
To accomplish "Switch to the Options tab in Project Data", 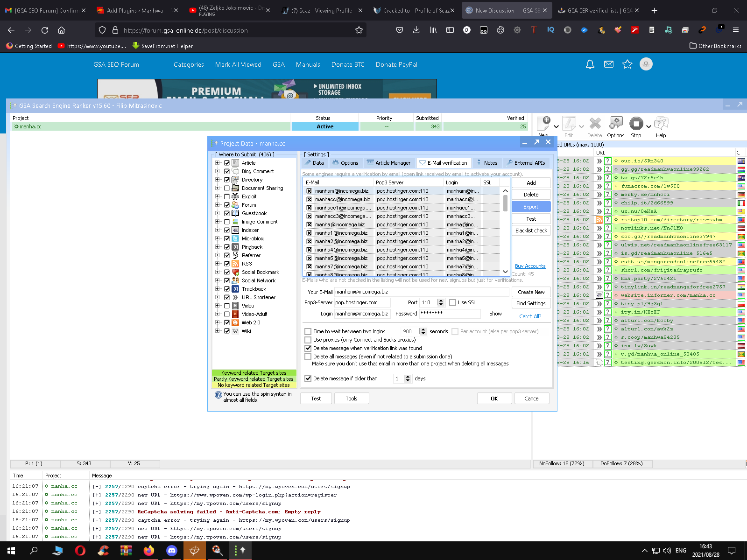I will (x=345, y=163).
